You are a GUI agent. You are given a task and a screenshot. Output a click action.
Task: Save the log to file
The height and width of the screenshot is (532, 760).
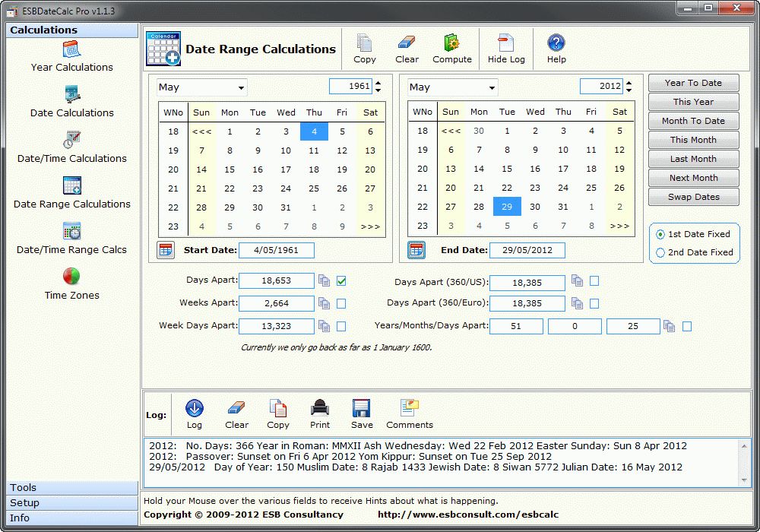click(x=362, y=414)
